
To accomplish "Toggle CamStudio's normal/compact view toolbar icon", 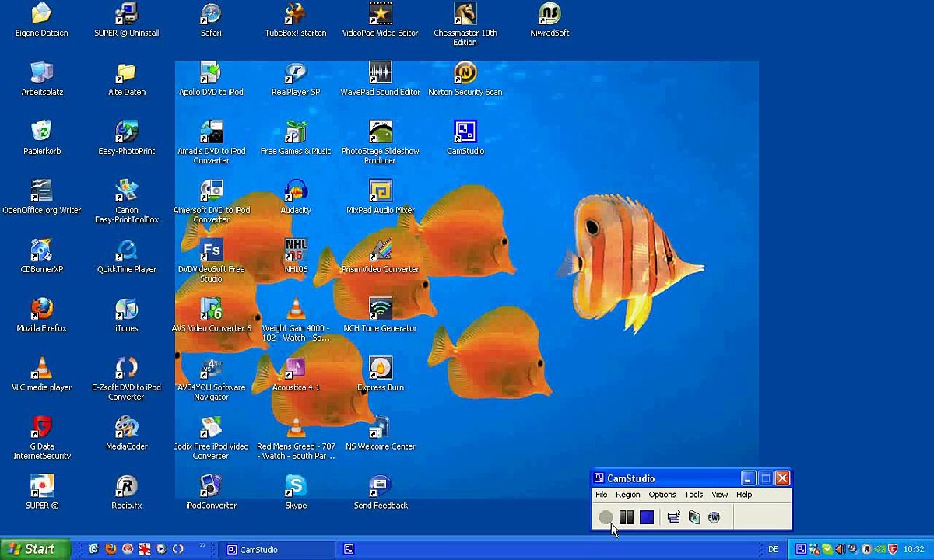I will [674, 517].
